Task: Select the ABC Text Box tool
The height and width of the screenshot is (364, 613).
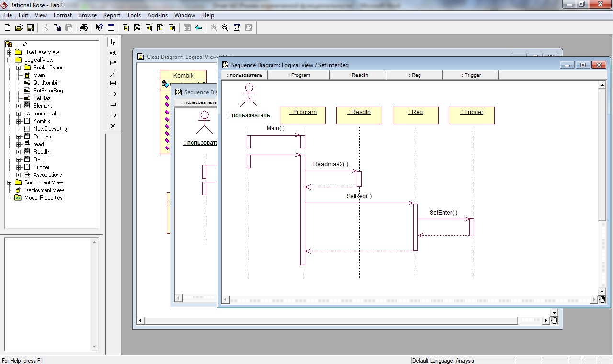Action: pyautogui.click(x=113, y=53)
